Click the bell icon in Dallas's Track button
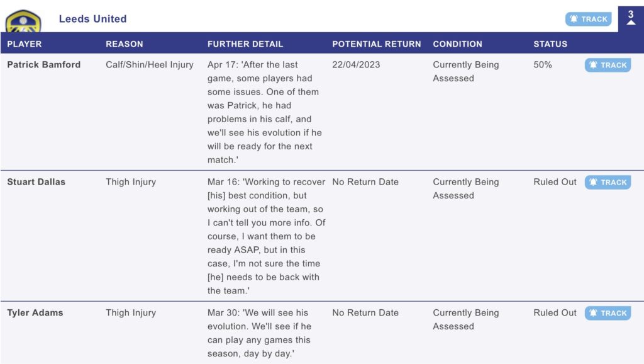 point(593,182)
